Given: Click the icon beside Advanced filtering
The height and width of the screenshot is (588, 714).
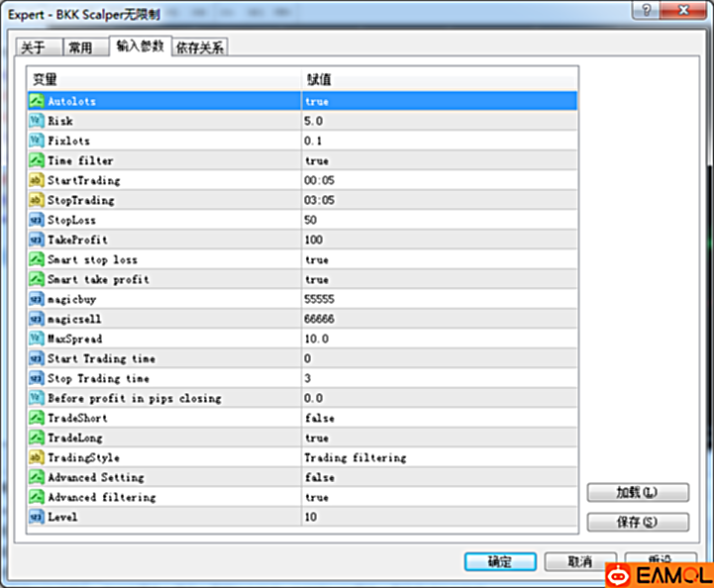Looking at the screenshot, I should click(x=37, y=497).
